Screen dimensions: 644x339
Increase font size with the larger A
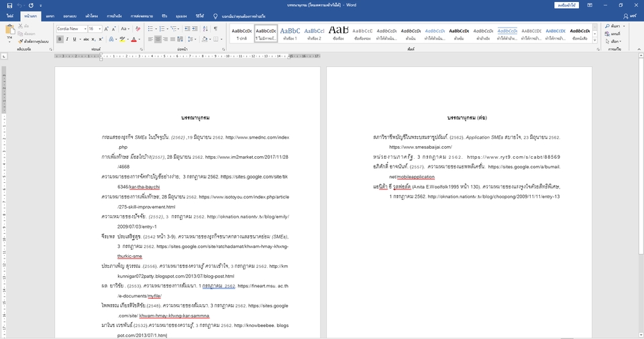pos(107,29)
